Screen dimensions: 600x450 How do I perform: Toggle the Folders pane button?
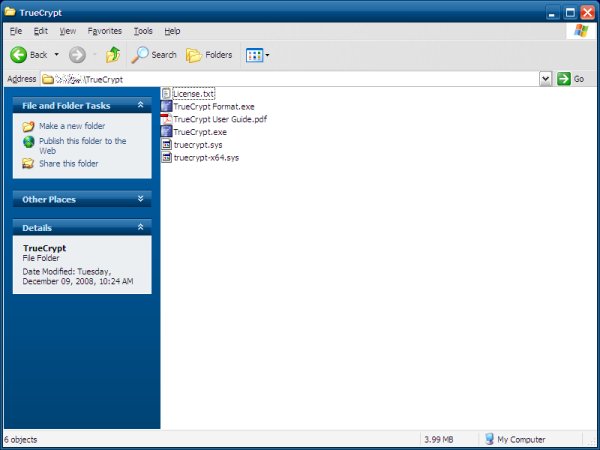pos(209,55)
